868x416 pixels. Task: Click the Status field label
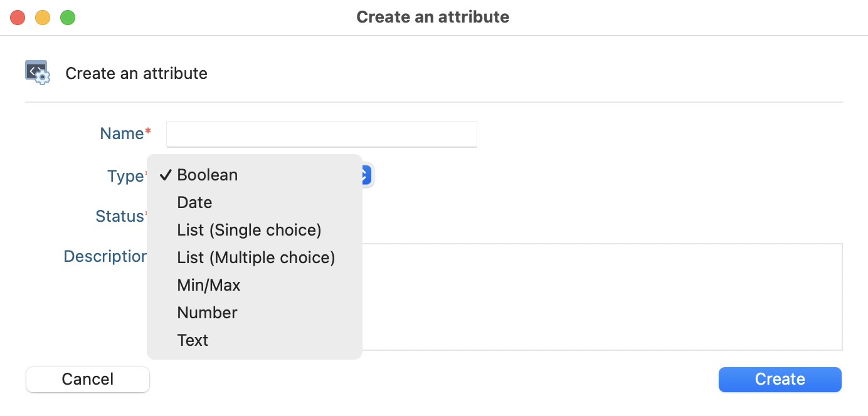(x=120, y=216)
